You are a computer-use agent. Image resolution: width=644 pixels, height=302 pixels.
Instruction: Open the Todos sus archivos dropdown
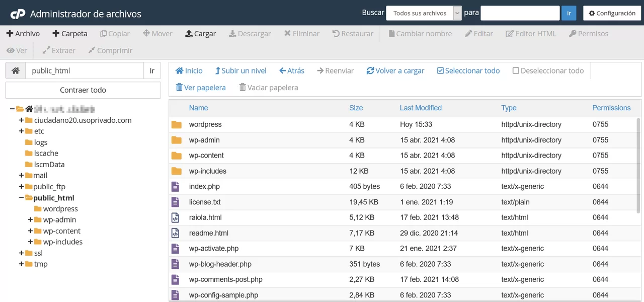(x=424, y=13)
